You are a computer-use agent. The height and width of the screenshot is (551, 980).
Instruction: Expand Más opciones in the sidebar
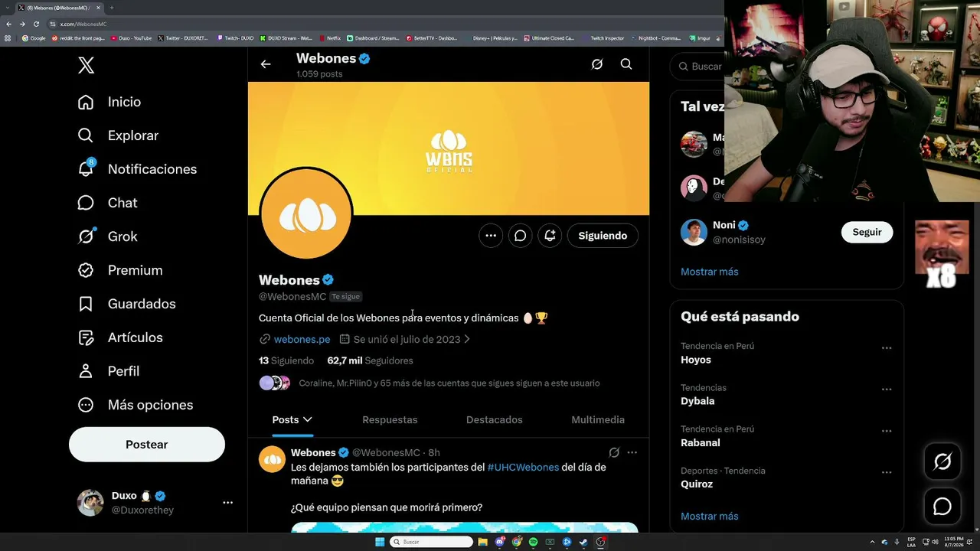pyautogui.click(x=136, y=405)
